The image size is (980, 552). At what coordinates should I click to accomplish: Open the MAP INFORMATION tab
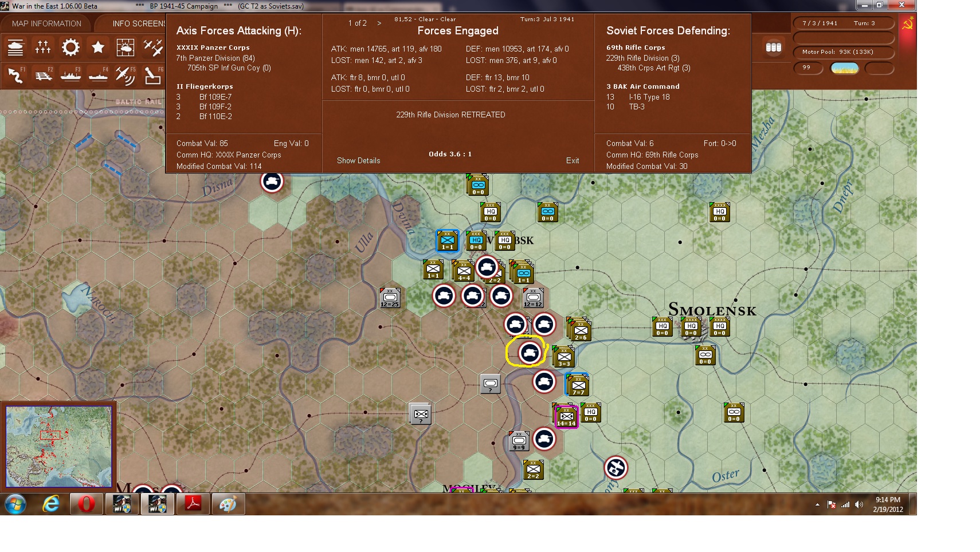(46, 23)
